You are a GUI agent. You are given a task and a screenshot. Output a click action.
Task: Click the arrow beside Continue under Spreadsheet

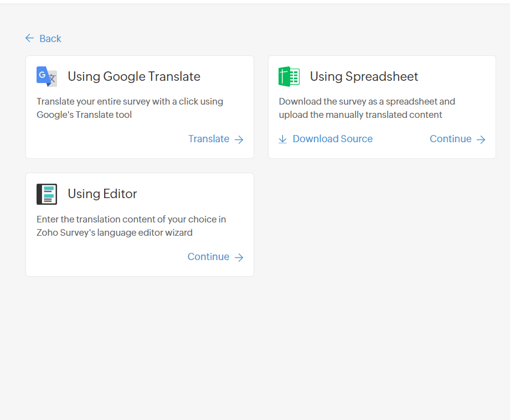point(481,139)
